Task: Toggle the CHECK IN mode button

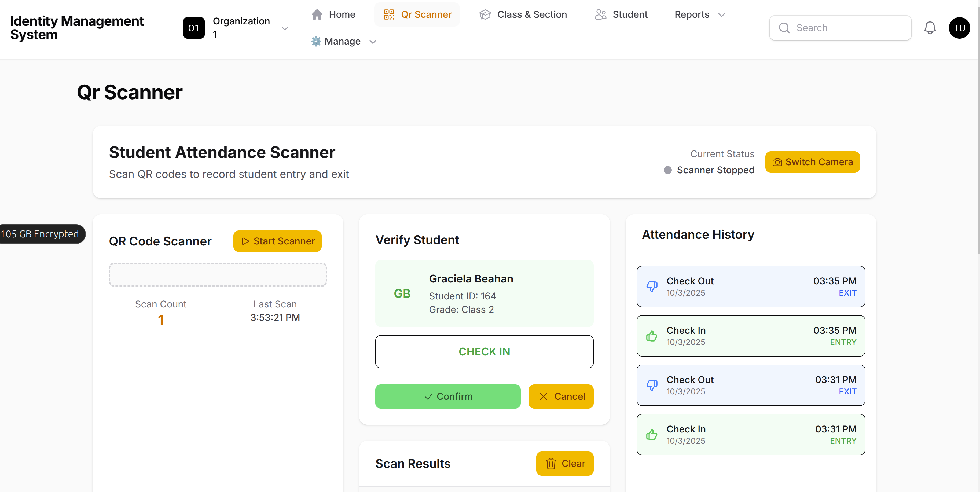Action: 484,351
